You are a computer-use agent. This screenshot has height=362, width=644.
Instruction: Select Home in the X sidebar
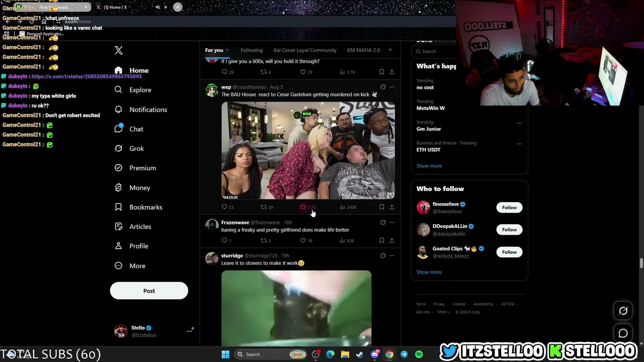click(131, 70)
